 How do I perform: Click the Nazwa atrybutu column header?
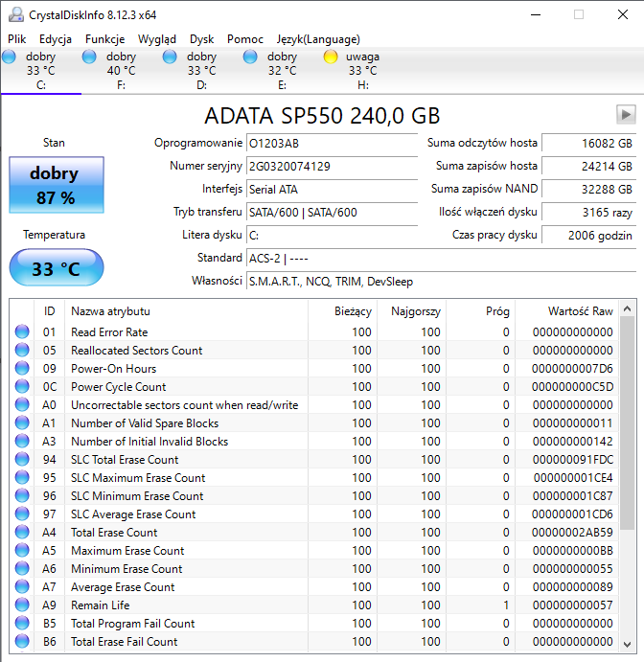[x=186, y=311]
